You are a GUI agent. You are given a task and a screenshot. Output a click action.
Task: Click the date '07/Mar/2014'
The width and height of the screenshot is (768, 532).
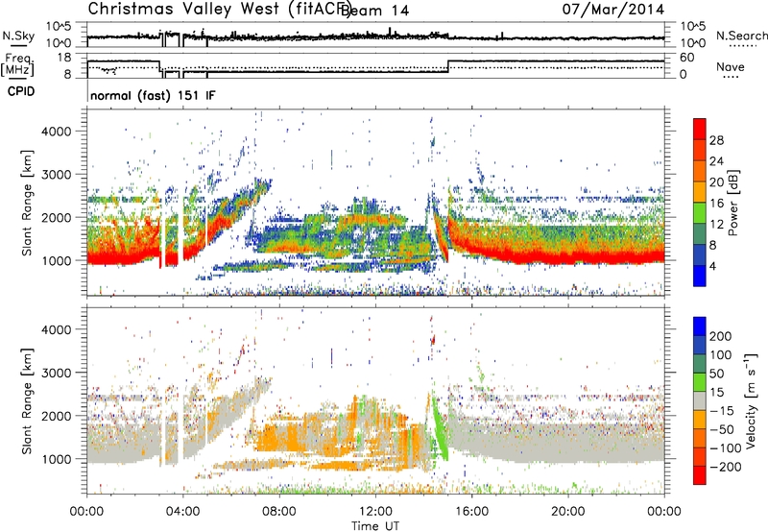(613, 10)
